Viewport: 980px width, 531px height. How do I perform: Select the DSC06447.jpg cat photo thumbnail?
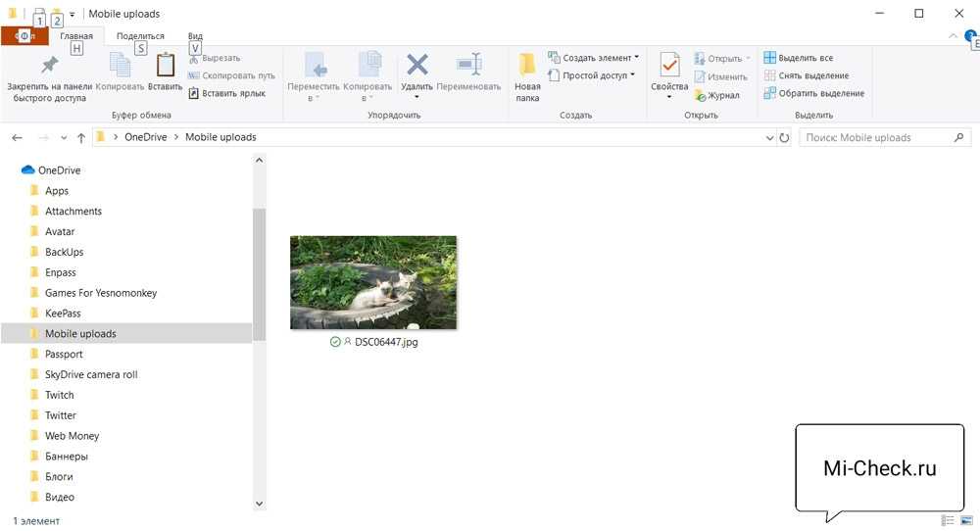373,282
